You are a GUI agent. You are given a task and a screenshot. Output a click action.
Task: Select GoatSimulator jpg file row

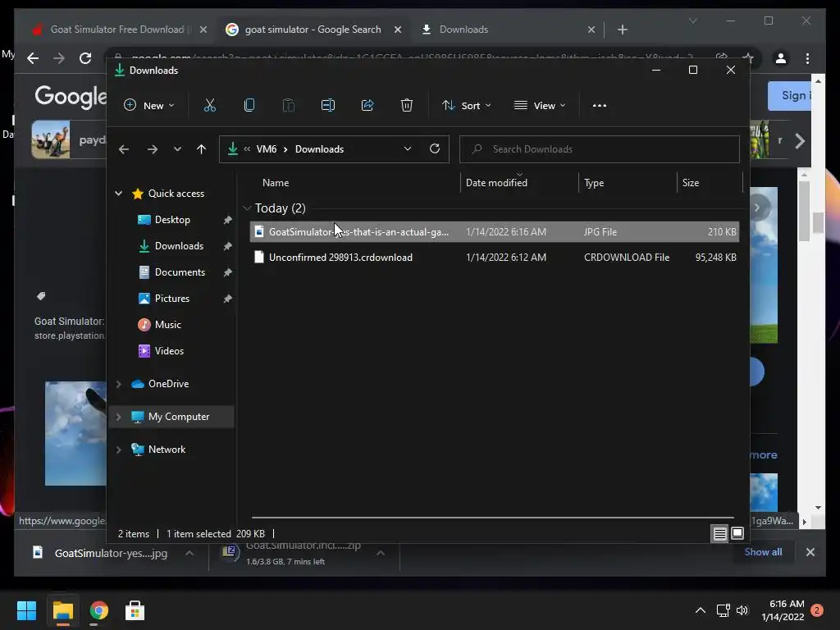(x=495, y=232)
